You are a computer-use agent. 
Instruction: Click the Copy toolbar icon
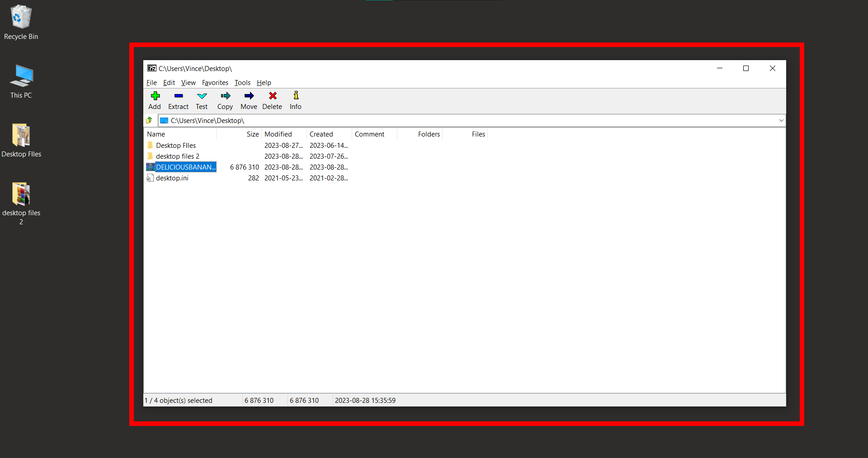[x=225, y=100]
